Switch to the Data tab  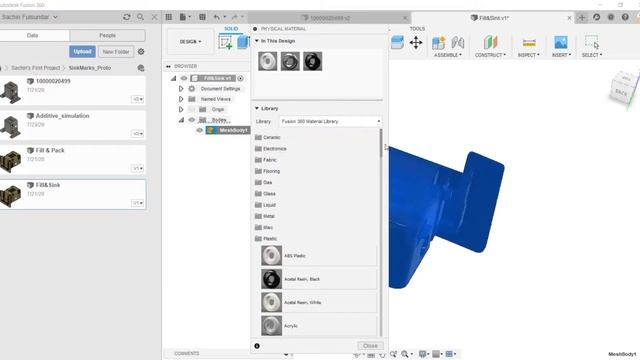point(33,36)
